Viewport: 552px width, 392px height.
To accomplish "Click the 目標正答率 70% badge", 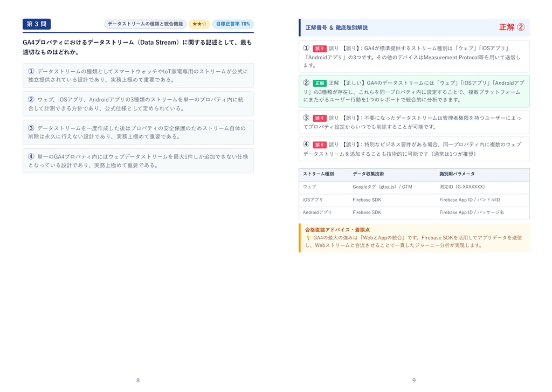I will (233, 24).
